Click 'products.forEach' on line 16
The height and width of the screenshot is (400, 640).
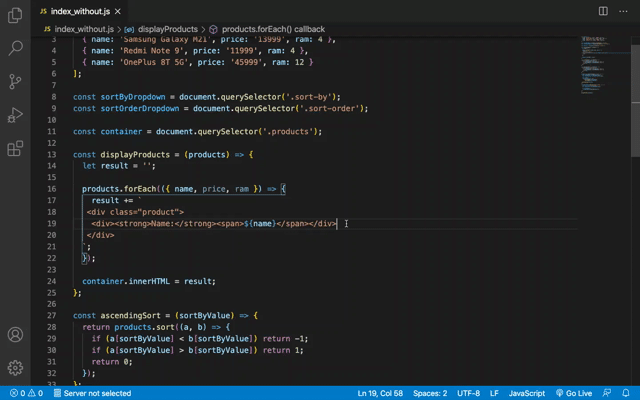[119, 189]
